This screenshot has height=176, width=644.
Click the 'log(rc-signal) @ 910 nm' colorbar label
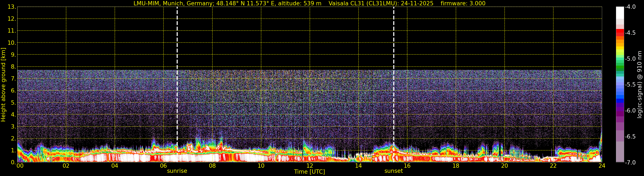pos(640,85)
